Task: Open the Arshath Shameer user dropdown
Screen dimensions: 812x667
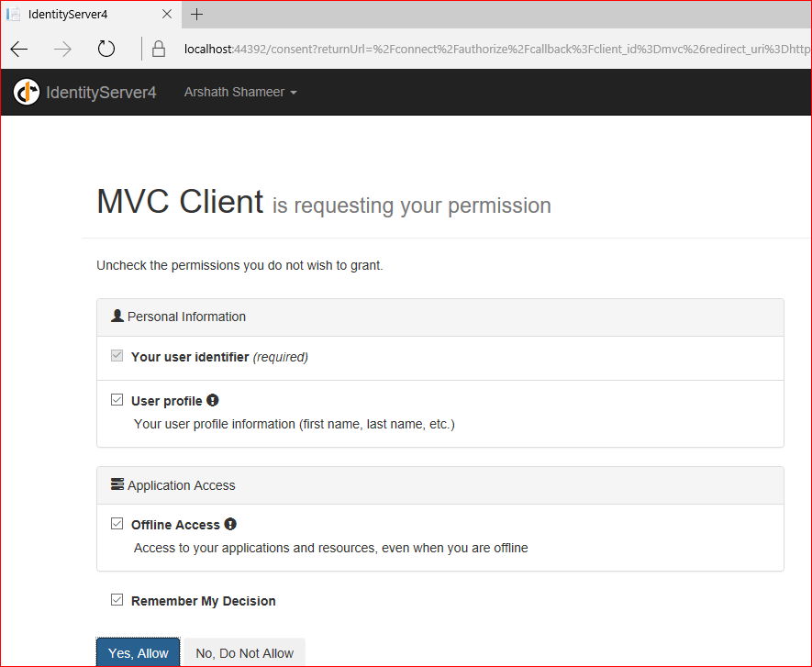Action: point(240,92)
